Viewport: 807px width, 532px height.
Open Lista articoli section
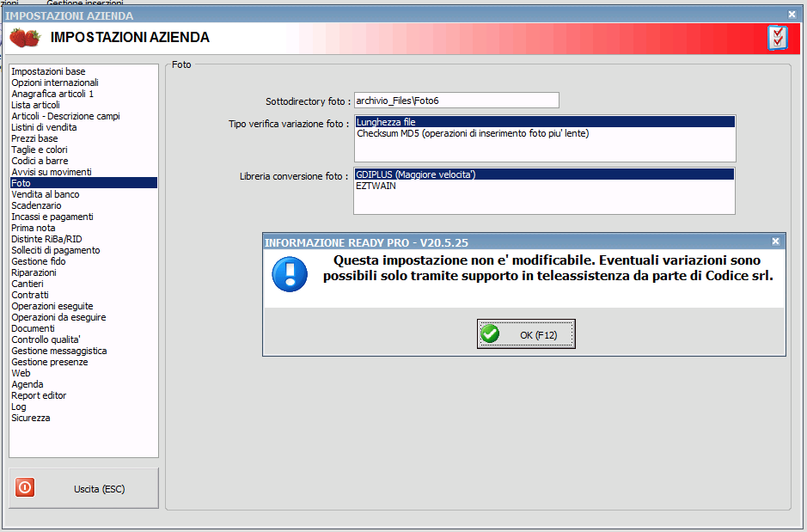tap(84, 105)
